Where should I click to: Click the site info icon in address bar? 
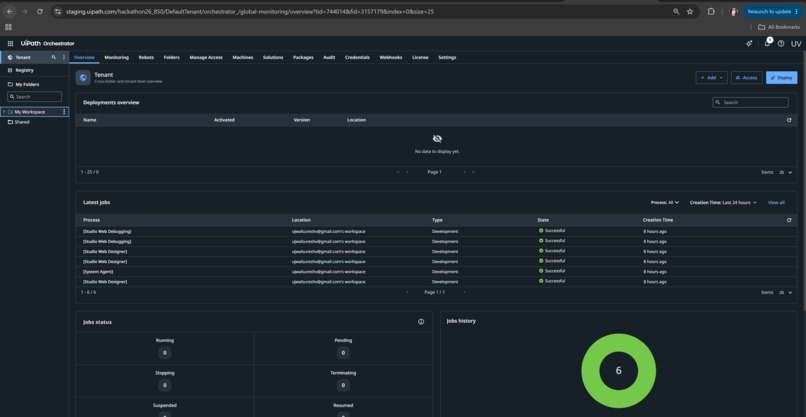(58, 11)
